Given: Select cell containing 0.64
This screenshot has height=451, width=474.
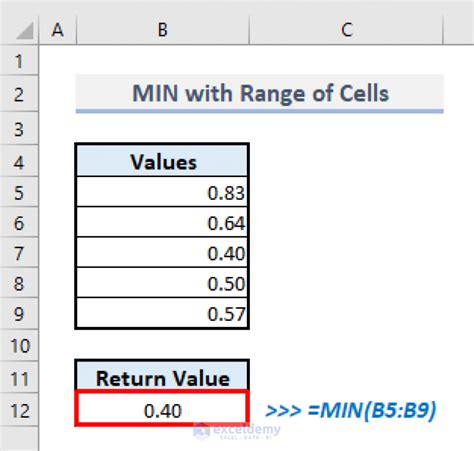Looking at the screenshot, I should [x=162, y=222].
